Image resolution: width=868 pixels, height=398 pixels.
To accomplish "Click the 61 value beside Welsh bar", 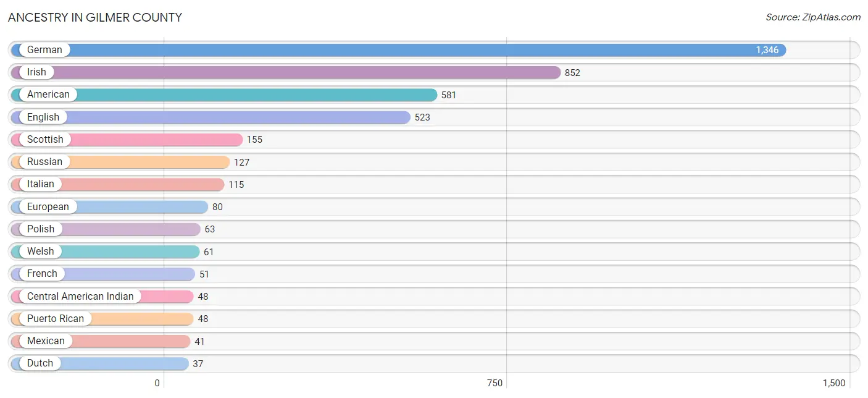I will coord(209,252).
